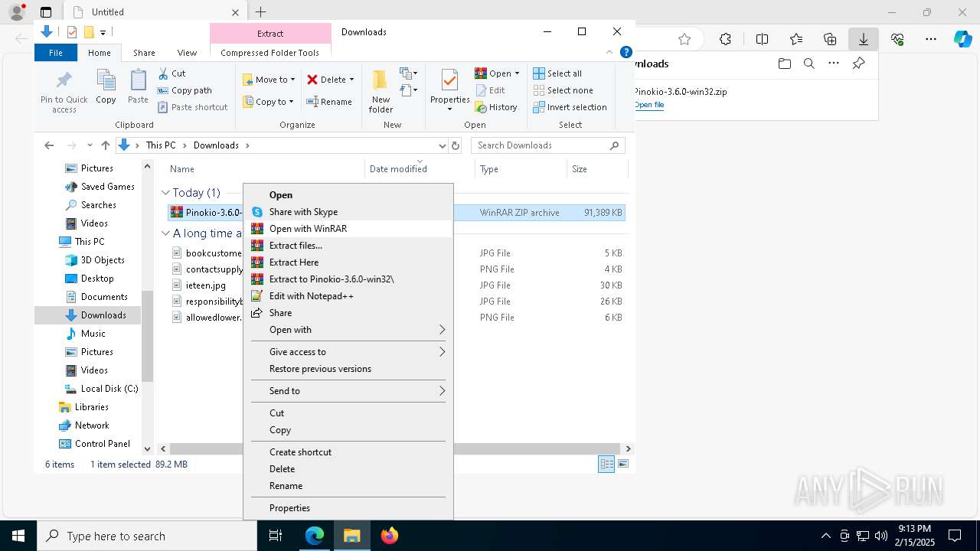
Task: Open Recent locations dropdown arrow
Action: click(x=90, y=145)
